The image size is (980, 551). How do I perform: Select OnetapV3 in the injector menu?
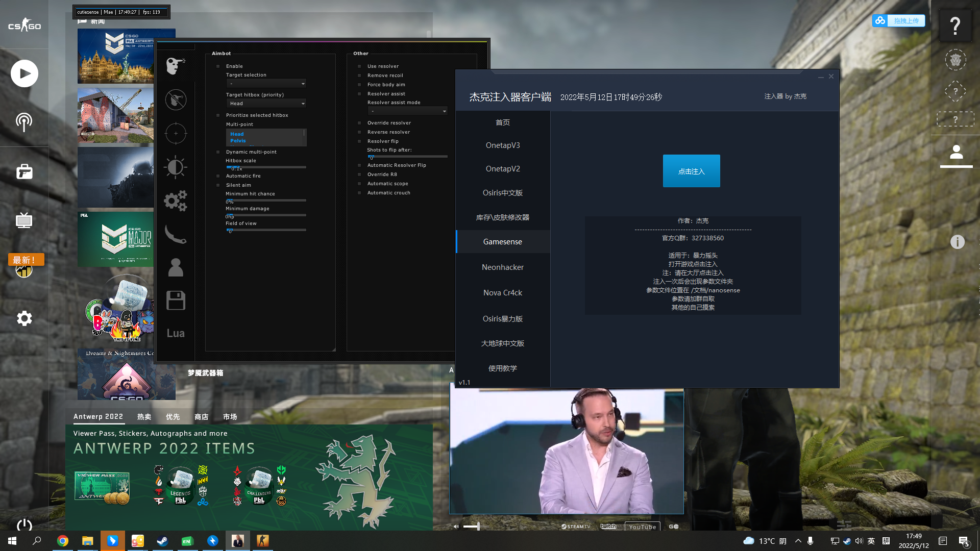[x=503, y=145]
